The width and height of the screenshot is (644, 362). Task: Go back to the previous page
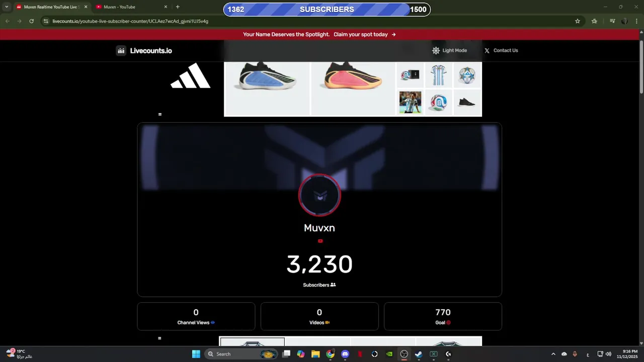point(8,21)
